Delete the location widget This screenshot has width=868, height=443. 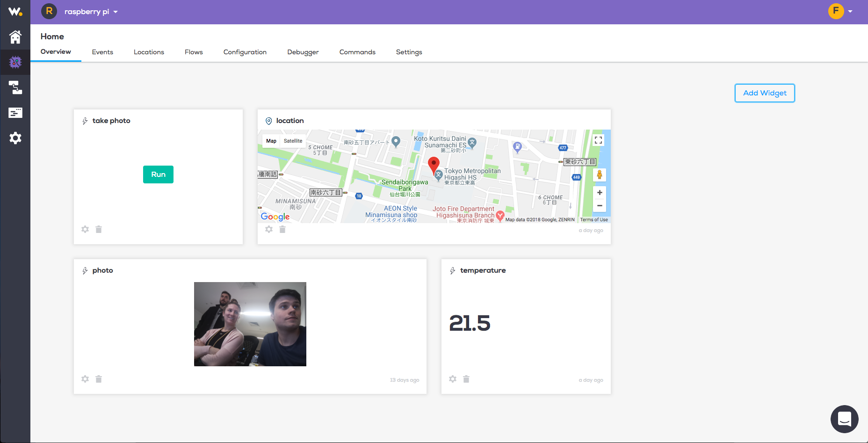click(x=282, y=229)
